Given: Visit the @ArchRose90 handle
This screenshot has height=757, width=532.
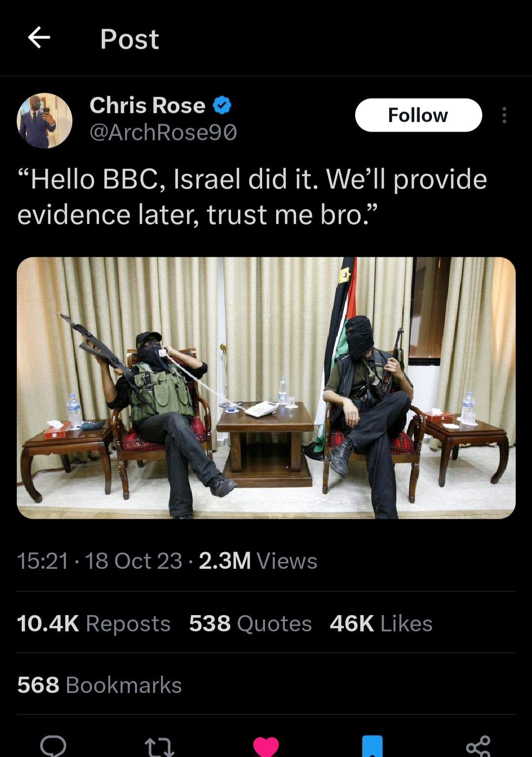Looking at the screenshot, I should pyautogui.click(x=163, y=132).
